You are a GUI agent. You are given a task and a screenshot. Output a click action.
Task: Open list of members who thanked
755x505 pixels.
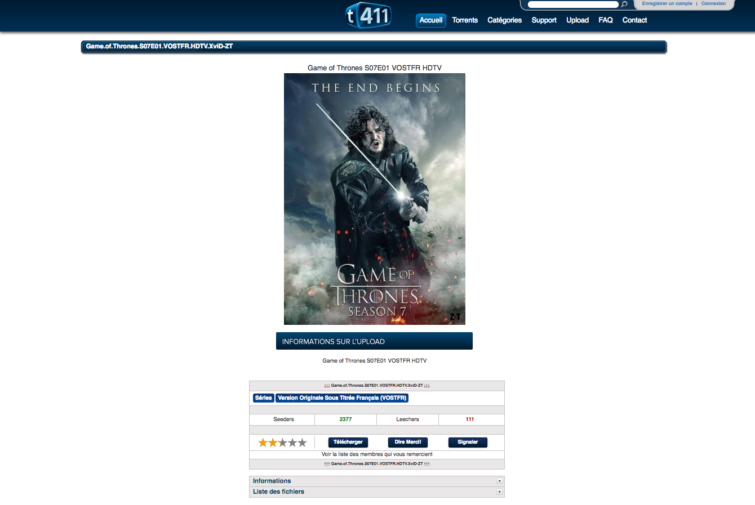point(377,454)
